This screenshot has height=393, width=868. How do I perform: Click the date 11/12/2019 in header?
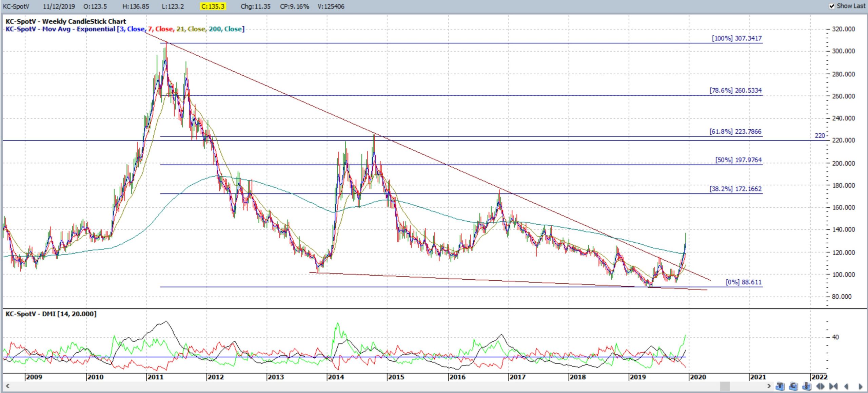tap(59, 6)
